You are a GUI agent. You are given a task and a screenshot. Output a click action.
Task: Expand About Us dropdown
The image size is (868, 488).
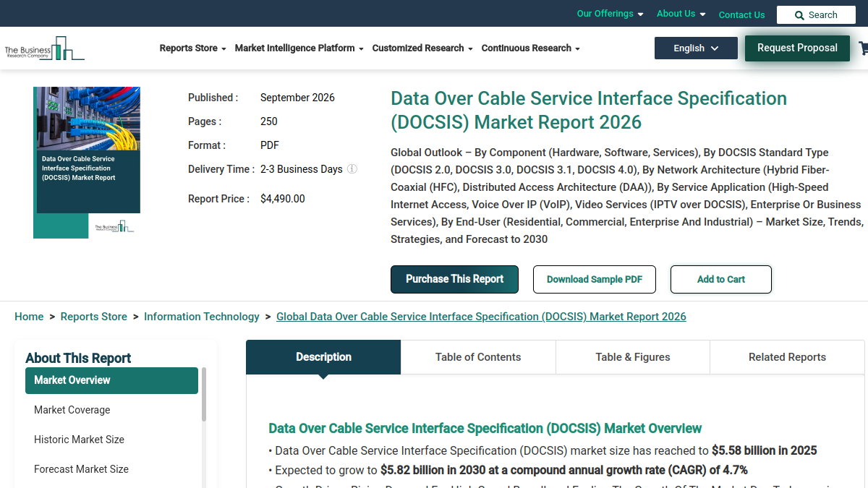point(681,14)
